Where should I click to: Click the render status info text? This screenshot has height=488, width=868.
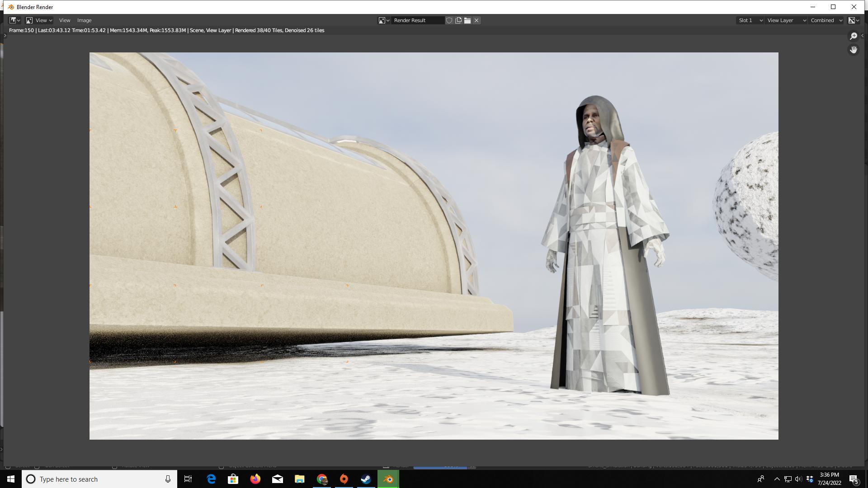pyautogui.click(x=166, y=30)
